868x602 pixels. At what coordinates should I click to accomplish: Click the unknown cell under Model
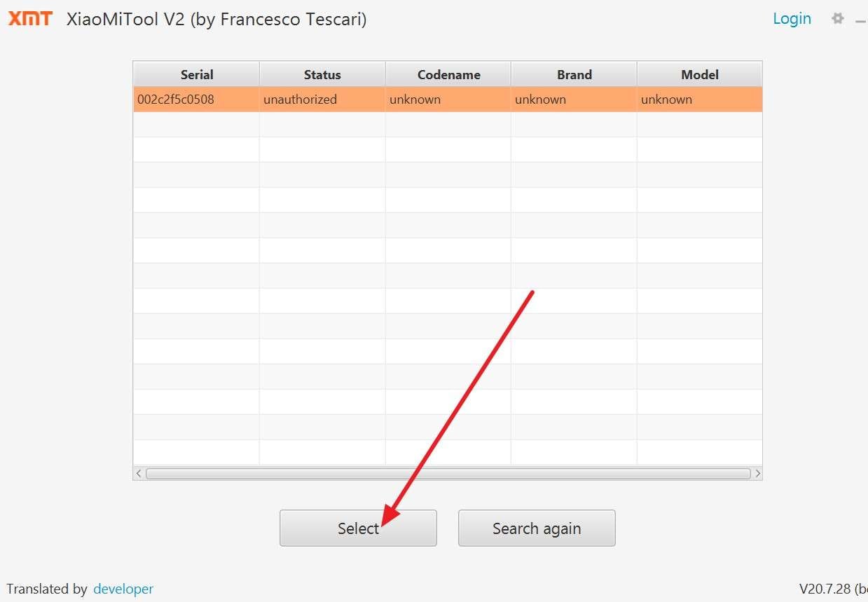[699, 100]
